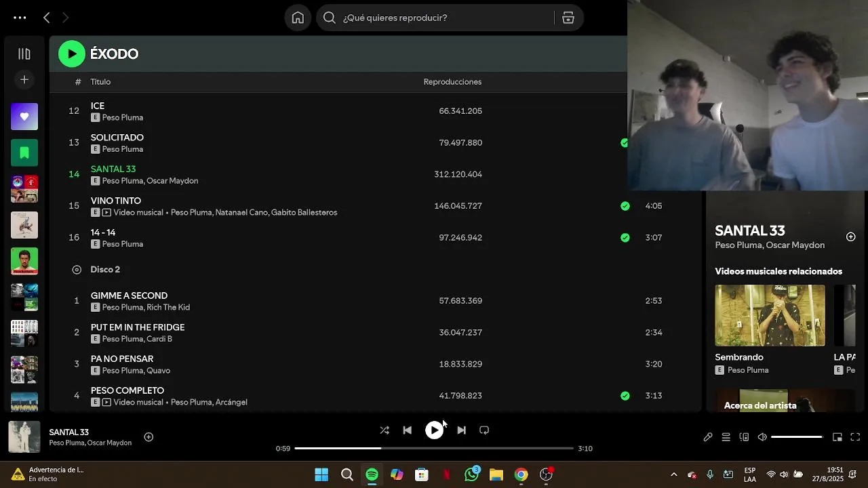
Task: Open green bookmark Your Episodes tile
Action: coord(24,152)
